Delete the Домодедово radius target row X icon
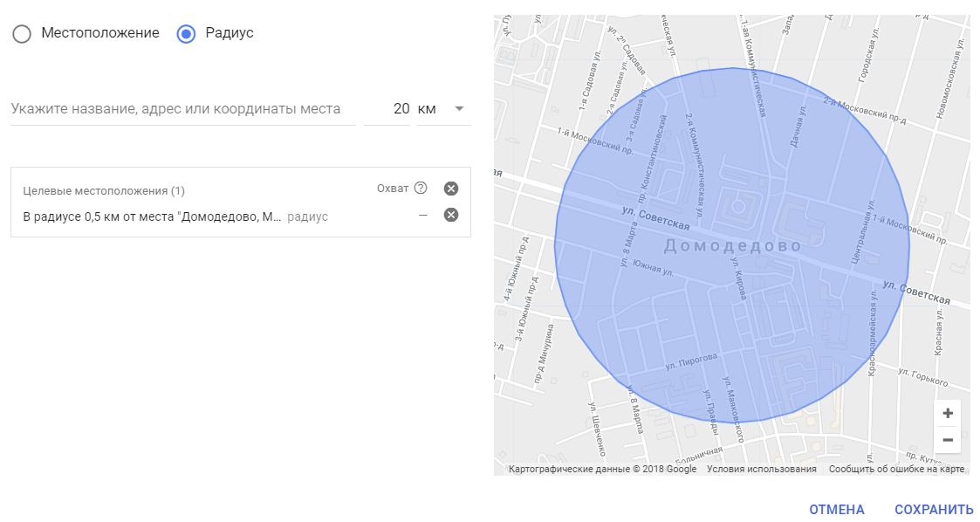The width and height of the screenshot is (980, 522). click(450, 216)
